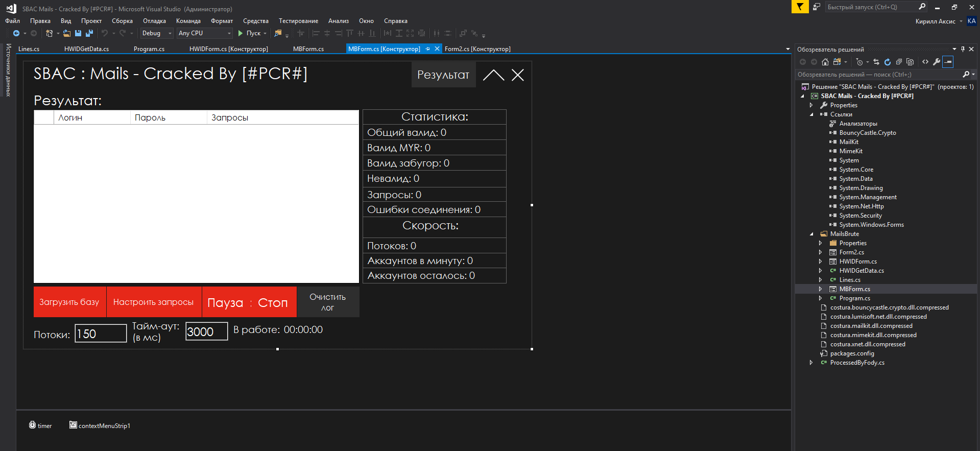
Task: Select the timer component in the tray
Action: tap(40, 425)
